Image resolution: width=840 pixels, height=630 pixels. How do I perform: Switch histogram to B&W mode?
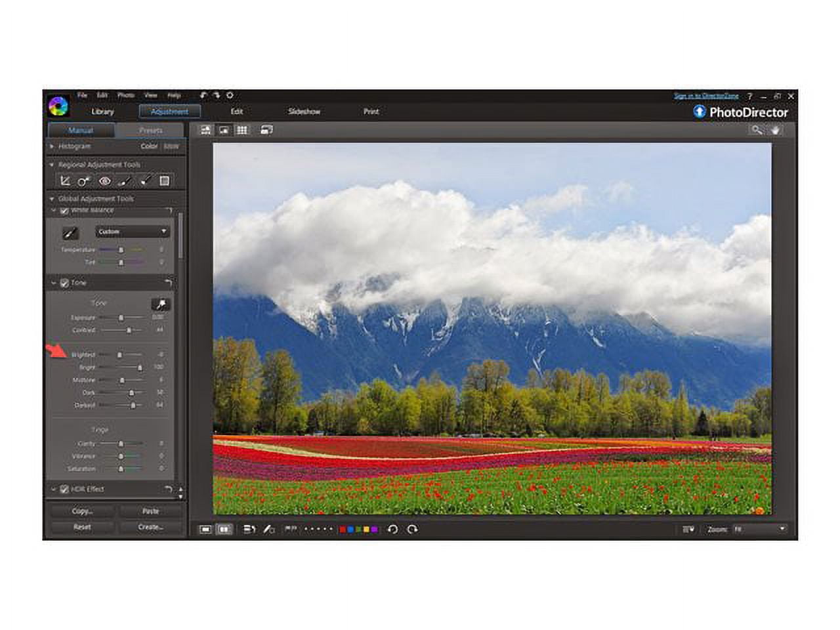[x=171, y=146]
